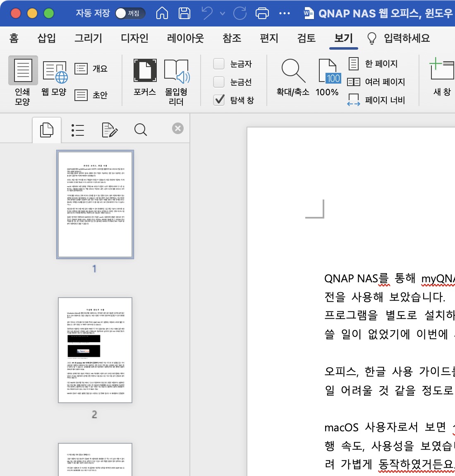Click the yellow minimize window button
455x476 pixels.
click(x=32, y=13)
